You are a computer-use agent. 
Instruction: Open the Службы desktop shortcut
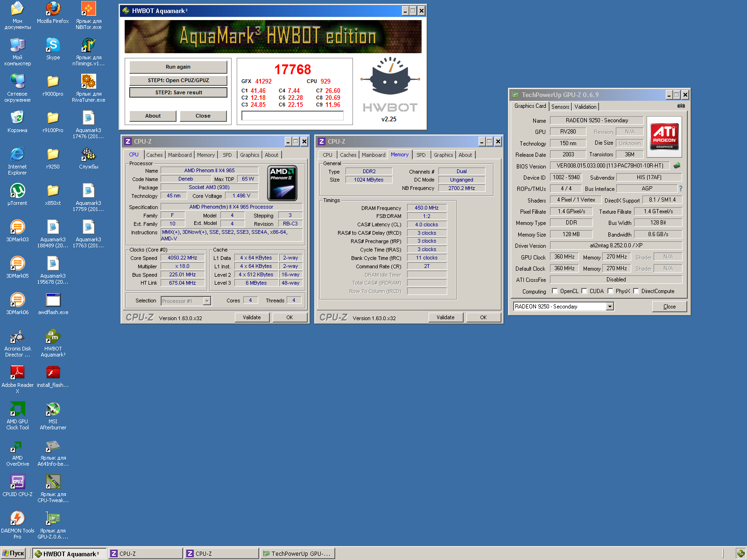click(88, 158)
